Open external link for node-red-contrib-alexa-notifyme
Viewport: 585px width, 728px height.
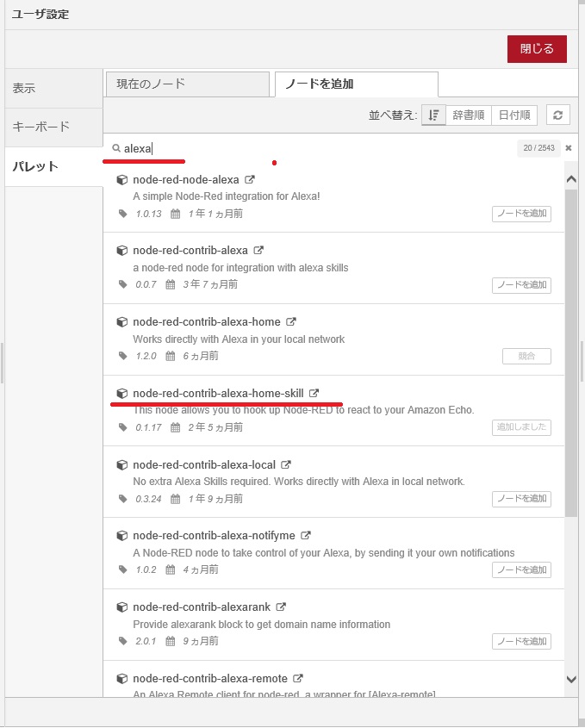pos(306,535)
